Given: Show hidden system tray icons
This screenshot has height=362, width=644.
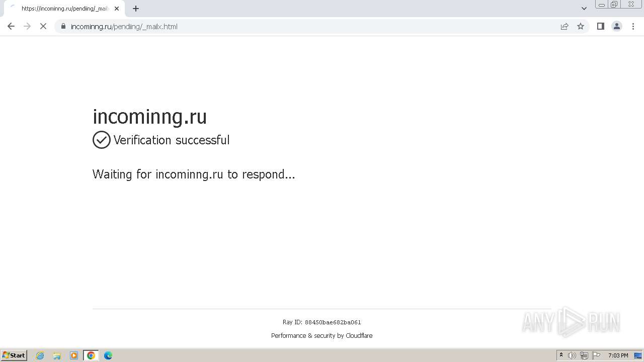Looking at the screenshot, I should click(561, 355).
